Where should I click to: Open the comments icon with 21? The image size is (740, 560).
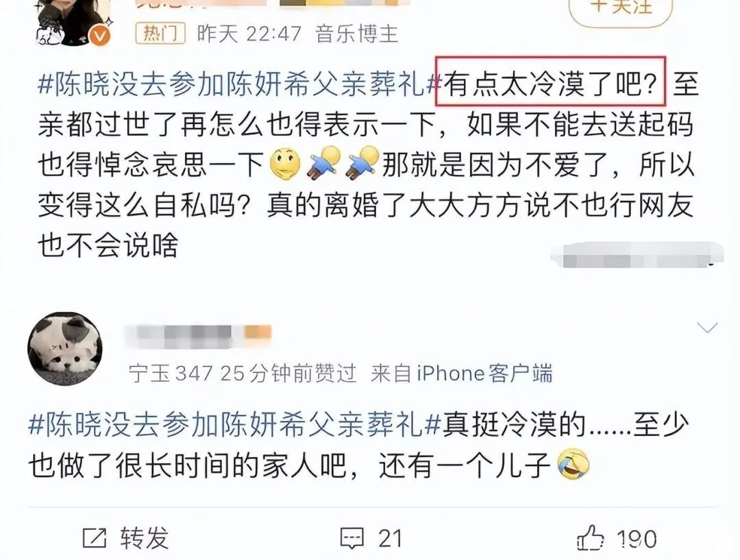[352, 538]
